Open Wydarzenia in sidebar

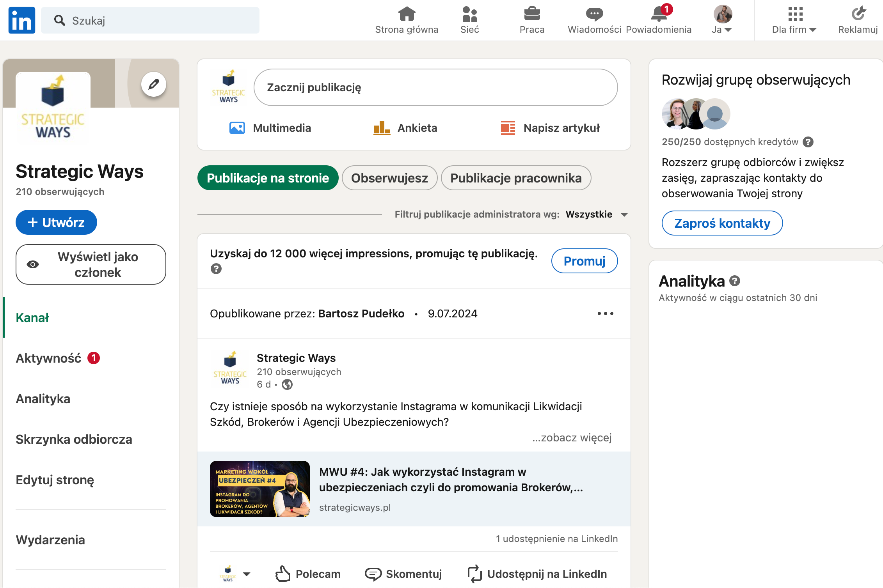pos(50,540)
